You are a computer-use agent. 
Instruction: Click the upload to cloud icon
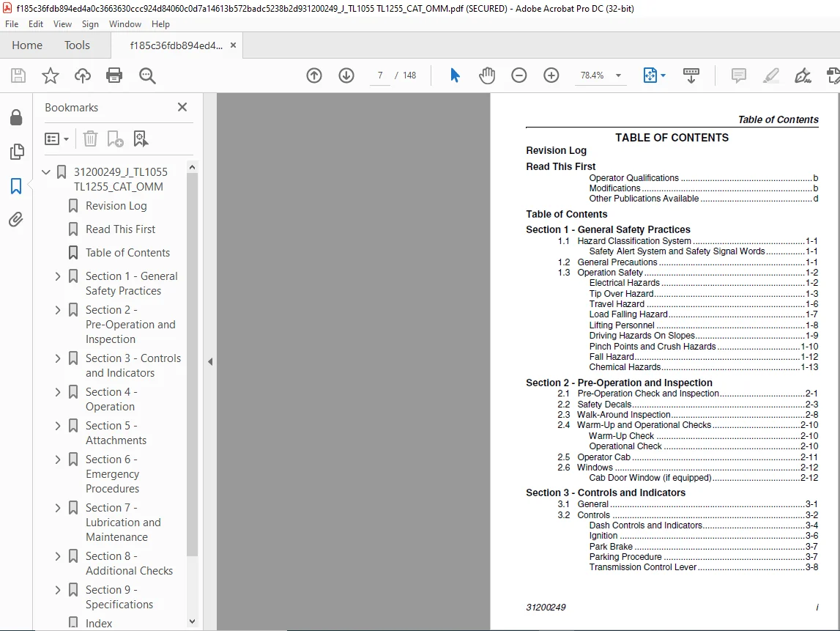tap(83, 75)
